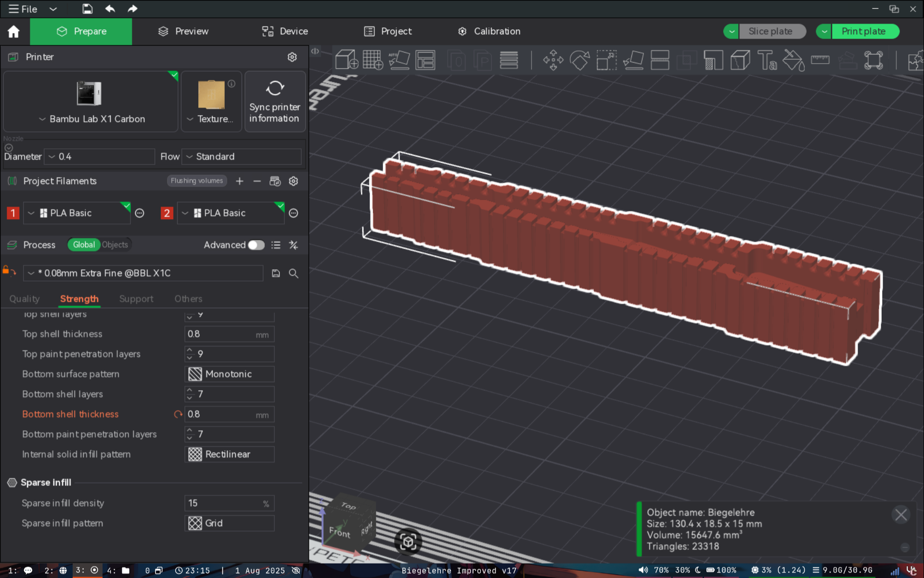This screenshot has height=578, width=924.
Task: Click the Flushing volumes button
Action: tap(197, 181)
